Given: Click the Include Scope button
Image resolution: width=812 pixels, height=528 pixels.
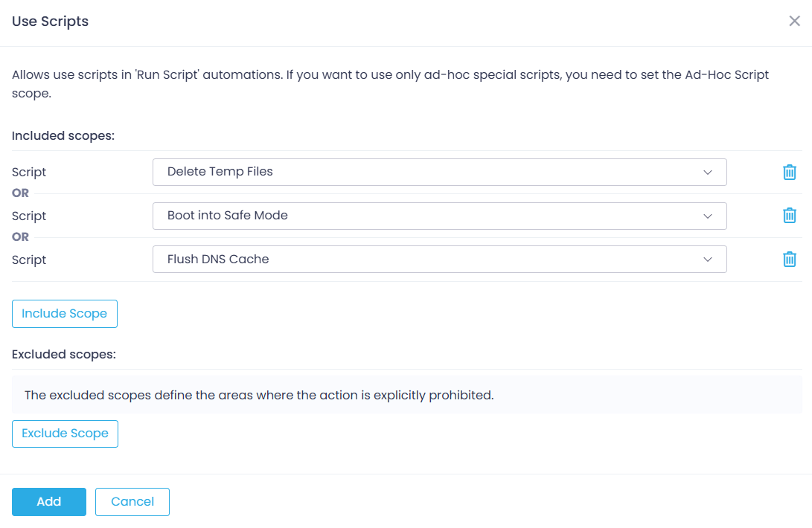Looking at the screenshot, I should [65, 313].
